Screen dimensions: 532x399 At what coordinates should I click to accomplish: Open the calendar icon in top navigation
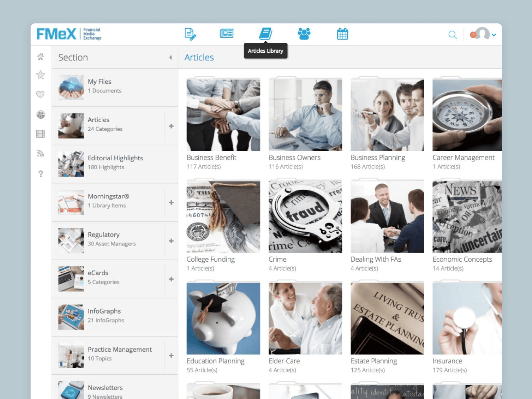pyautogui.click(x=342, y=34)
